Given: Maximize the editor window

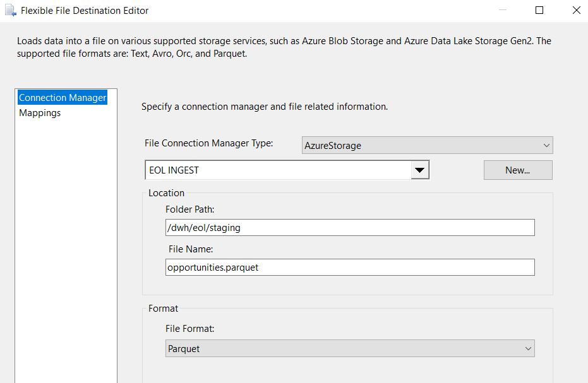Looking at the screenshot, I should pyautogui.click(x=539, y=10).
